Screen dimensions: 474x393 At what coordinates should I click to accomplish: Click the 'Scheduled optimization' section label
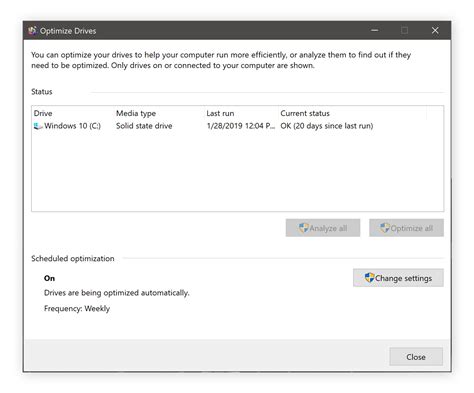point(73,259)
